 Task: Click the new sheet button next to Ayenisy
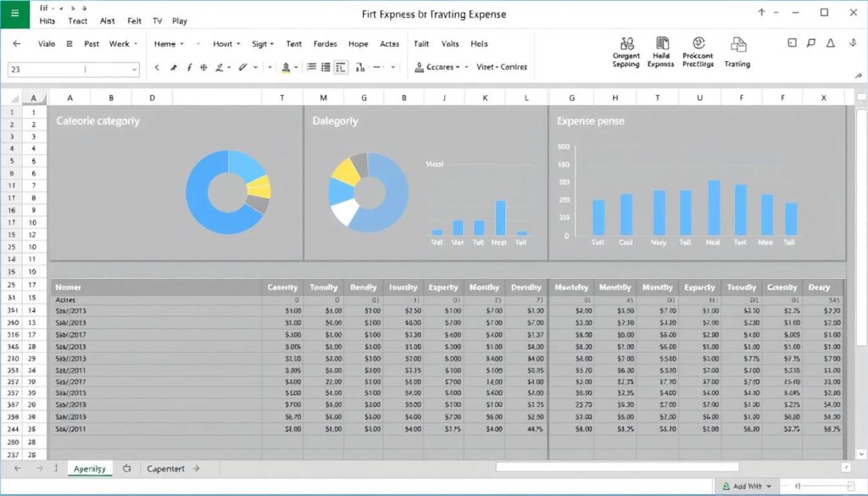point(125,466)
